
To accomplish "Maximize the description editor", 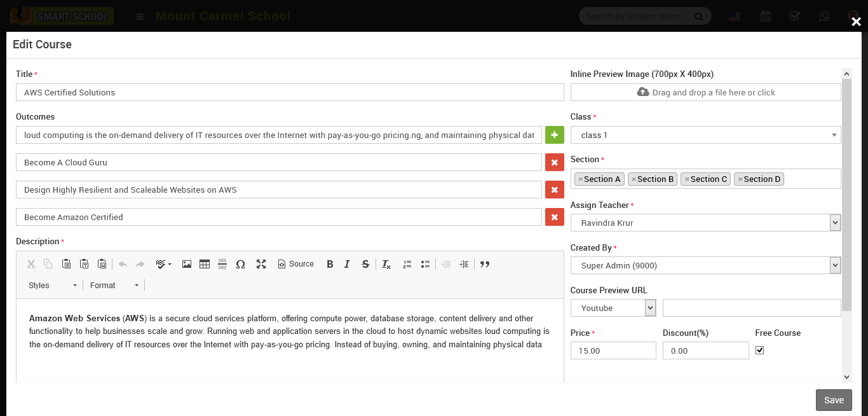I will pos(261,264).
